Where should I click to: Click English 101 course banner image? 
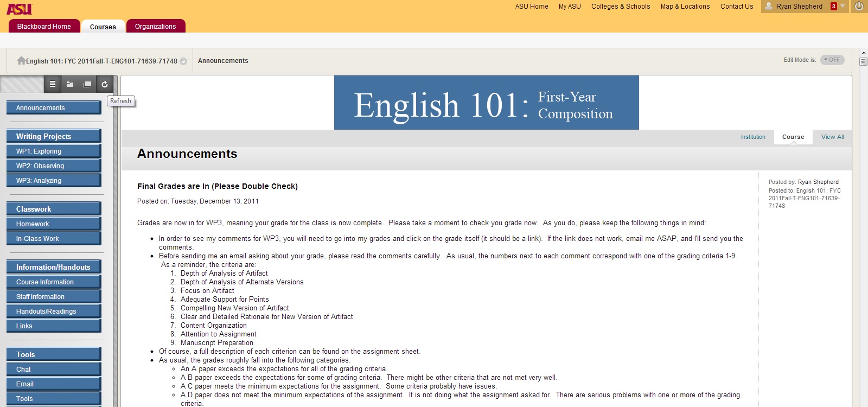(x=486, y=103)
